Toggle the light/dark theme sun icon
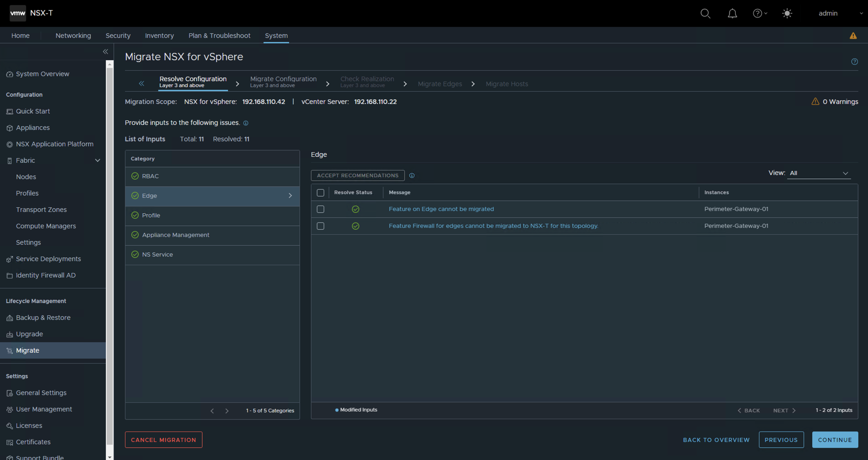The height and width of the screenshot is (460, 868). pos(787,13)
